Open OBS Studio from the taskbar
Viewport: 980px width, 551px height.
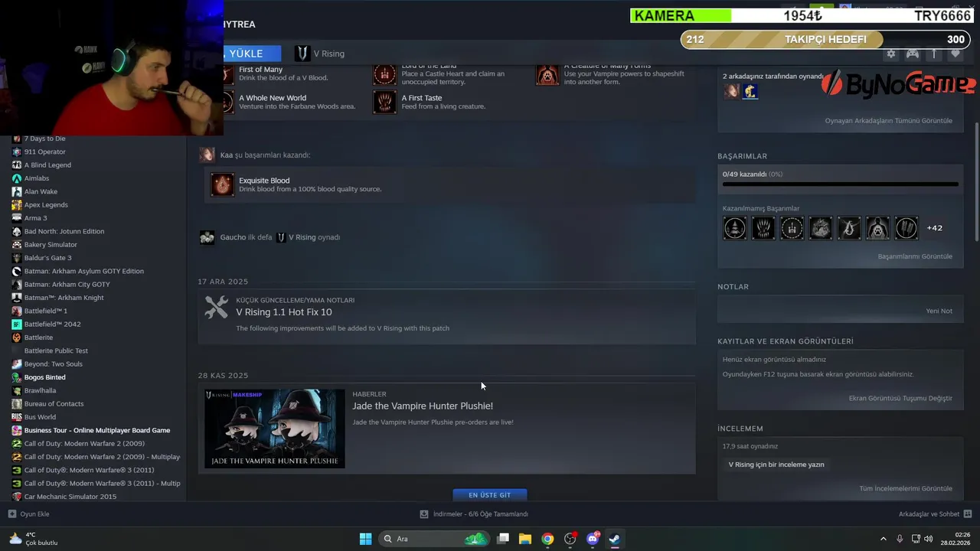tap(570, 539)
